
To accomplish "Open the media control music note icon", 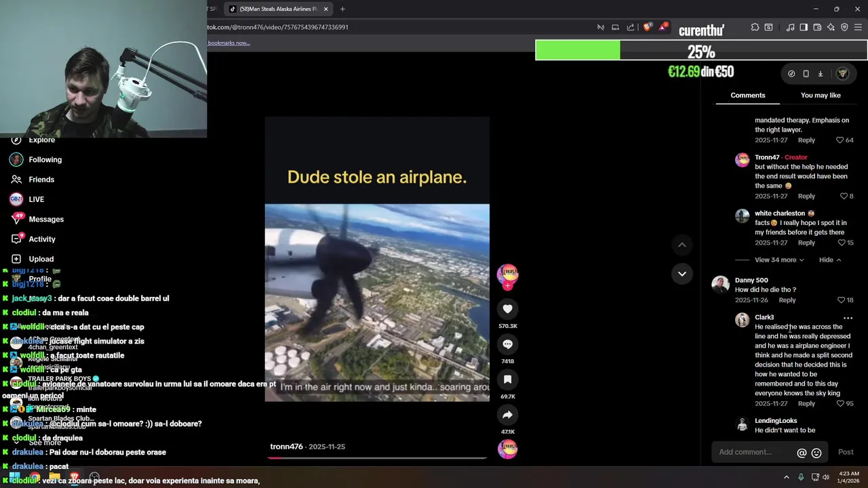I will point(790,27).
